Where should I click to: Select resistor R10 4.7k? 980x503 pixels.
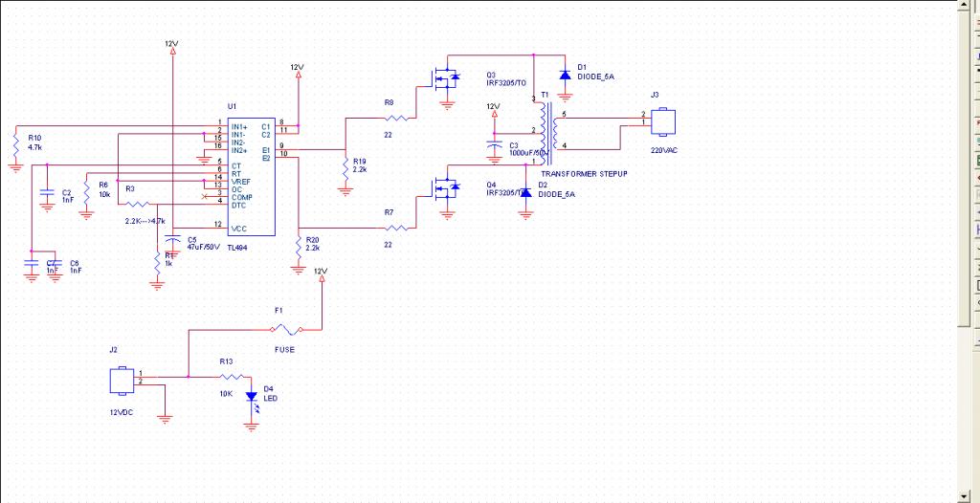click(x=16, y=145)
